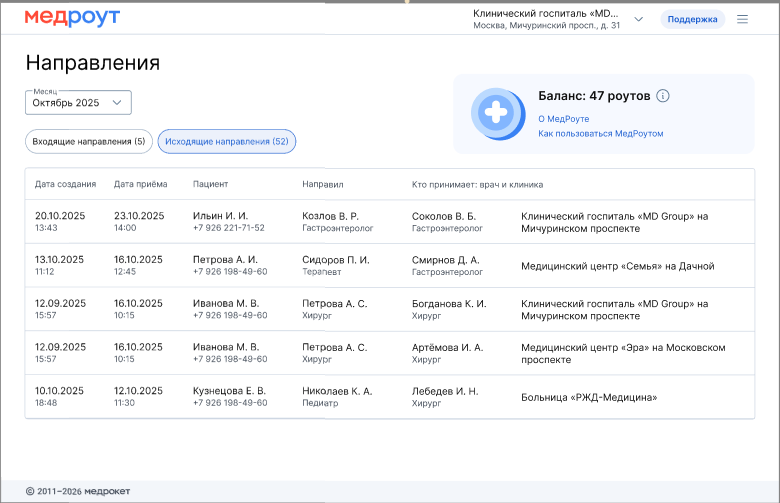Open the Месяц dropdown Октябрь 2025
This screenshot has width=780, height=503.
tap(78, 102)
